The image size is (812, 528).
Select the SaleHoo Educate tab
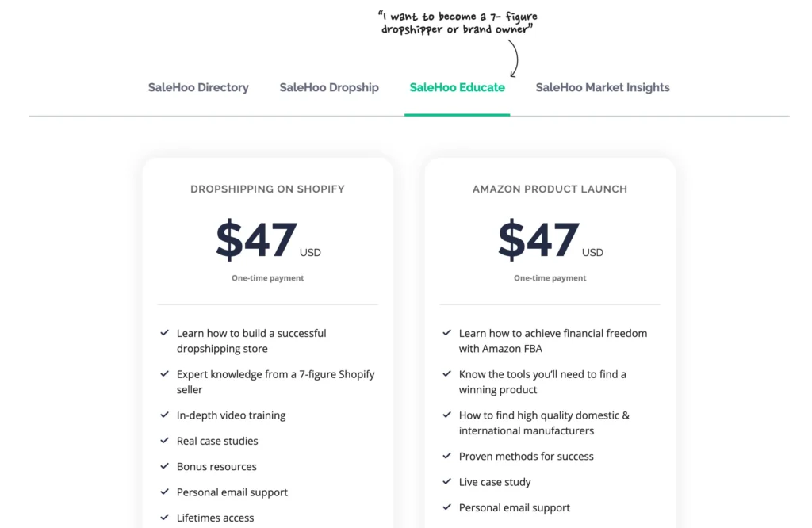click(457, 88)
